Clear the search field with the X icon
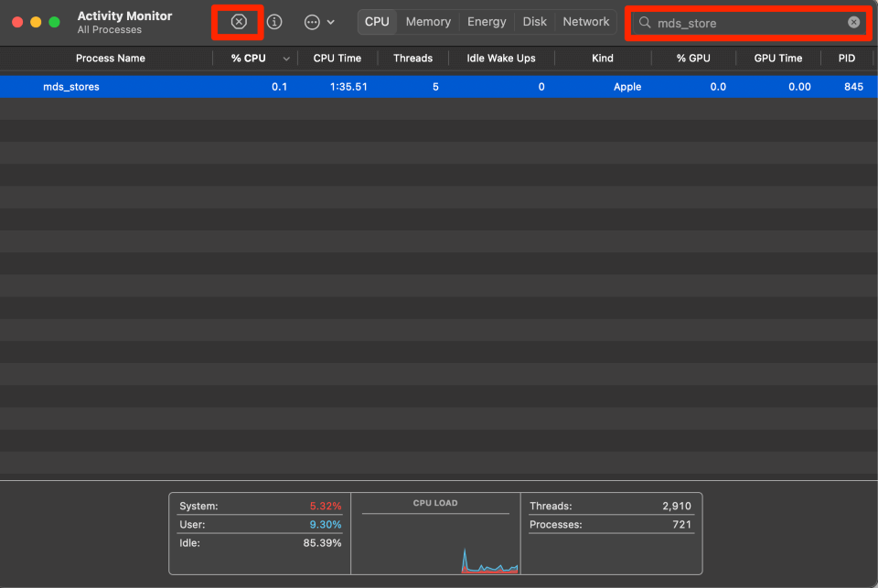This screenshot has height=588, width=878. (x=853, y=22)
